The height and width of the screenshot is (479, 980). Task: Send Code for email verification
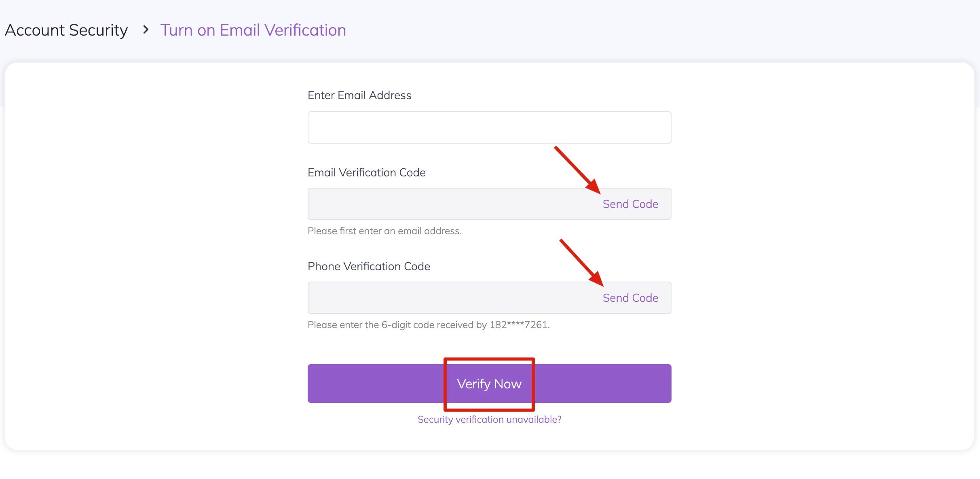[x=630, y=204]
